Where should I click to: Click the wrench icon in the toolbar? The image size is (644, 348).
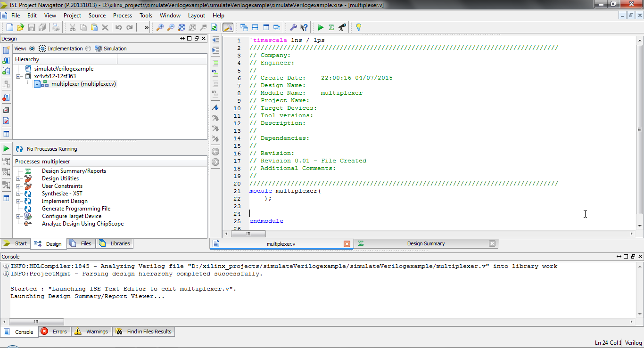tap(293, 28)
